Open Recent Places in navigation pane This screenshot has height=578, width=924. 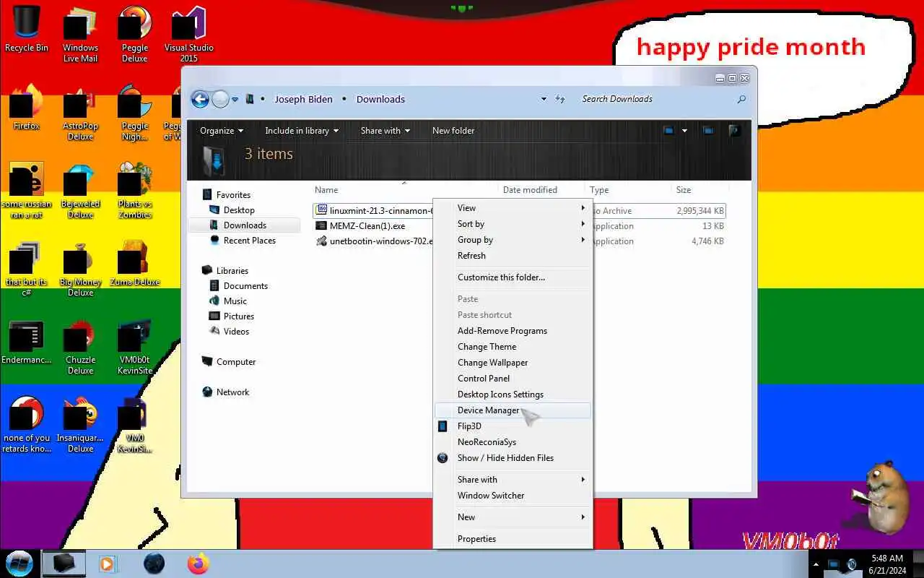click(x=250, y=241)
